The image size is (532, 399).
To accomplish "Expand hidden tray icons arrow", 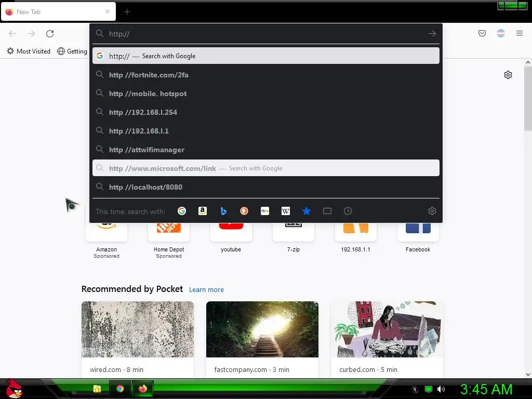I will pos(415,390).
